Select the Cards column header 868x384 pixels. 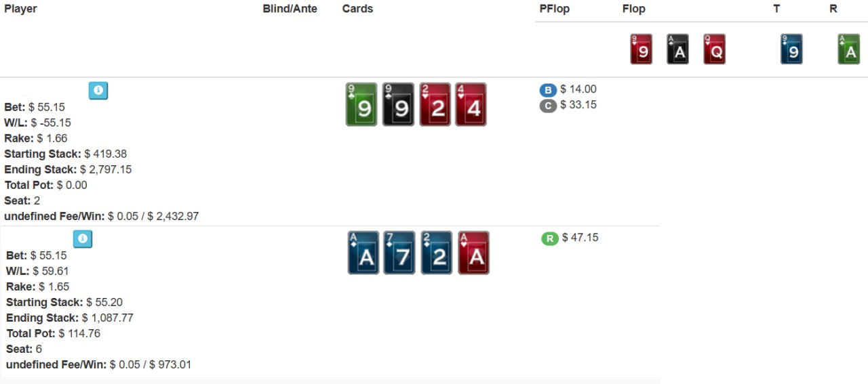(x=357, y=9)
